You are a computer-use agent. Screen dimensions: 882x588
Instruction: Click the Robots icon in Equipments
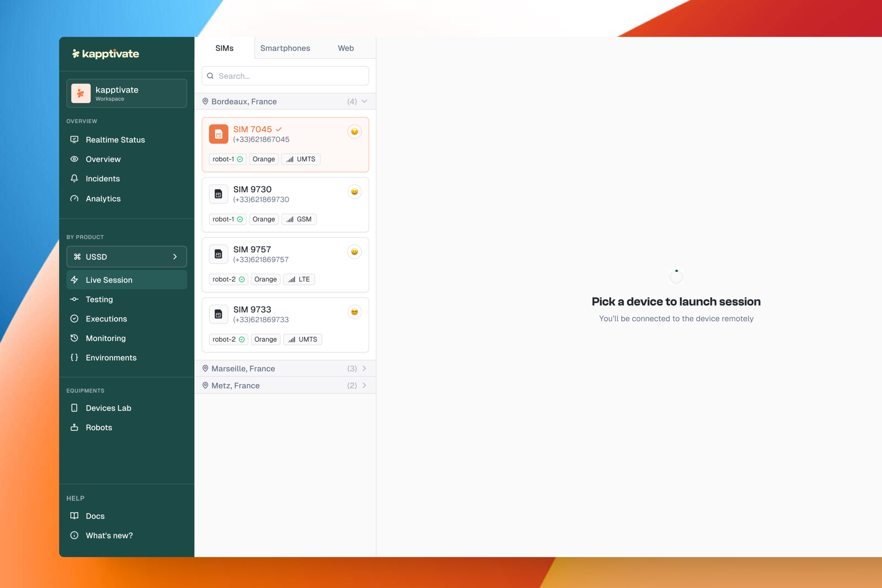(x=74, y=427)
